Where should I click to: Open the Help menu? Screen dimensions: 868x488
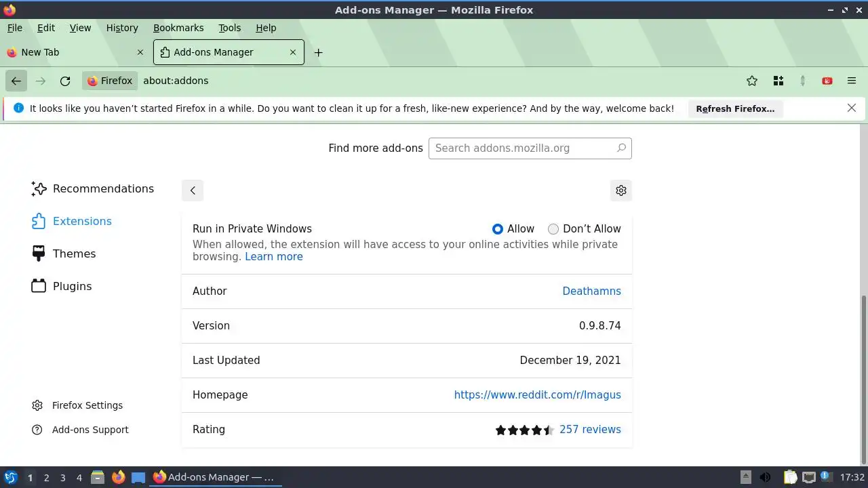tap(266, 28)
